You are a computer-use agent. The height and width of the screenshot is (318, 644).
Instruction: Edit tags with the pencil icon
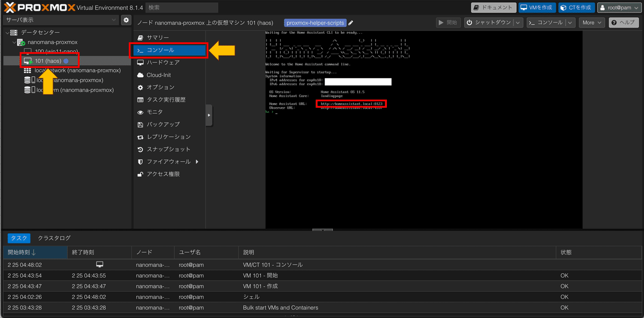click(351, 23)
